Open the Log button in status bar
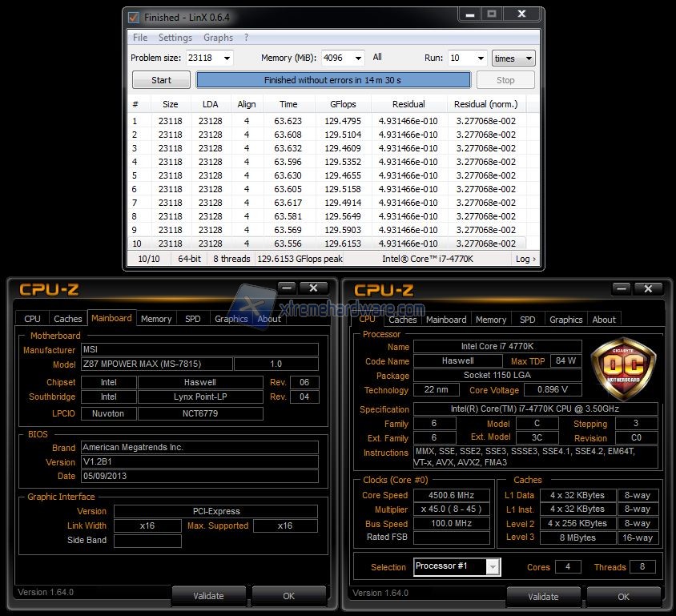The width and height of the screenshot is (676, 616). point(525,259)
